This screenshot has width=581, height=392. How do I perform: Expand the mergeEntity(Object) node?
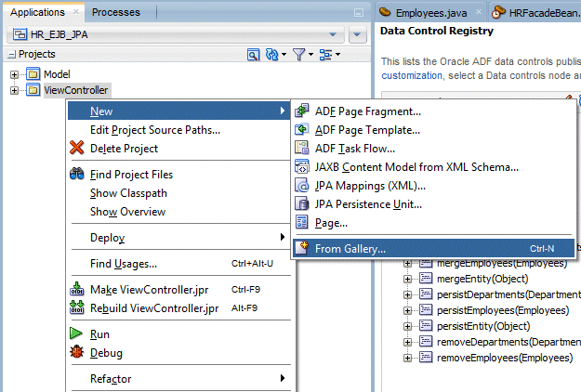[x=407, y=279]
